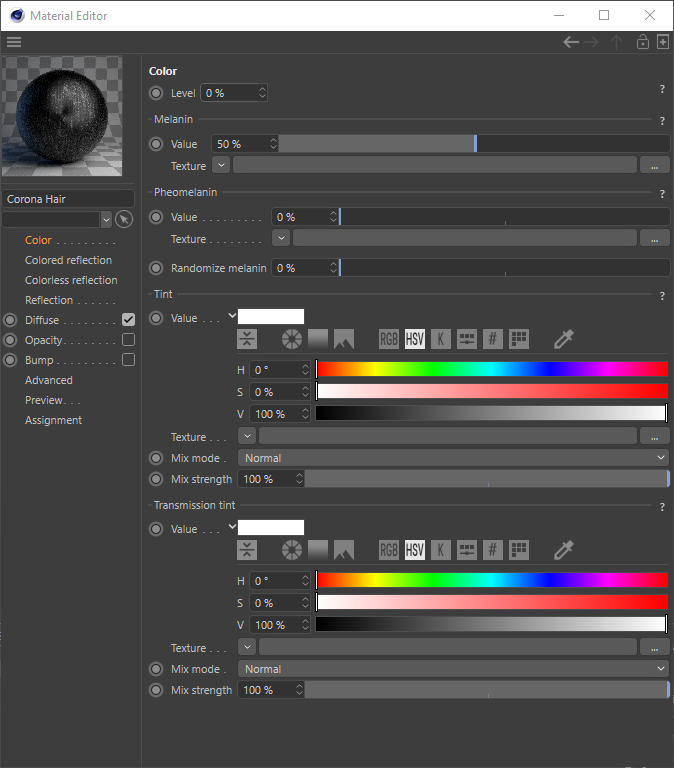Select color wheel mode for Tint
Image resolution: width=674 pixels, height=768 pixels.
click(292, 339)
